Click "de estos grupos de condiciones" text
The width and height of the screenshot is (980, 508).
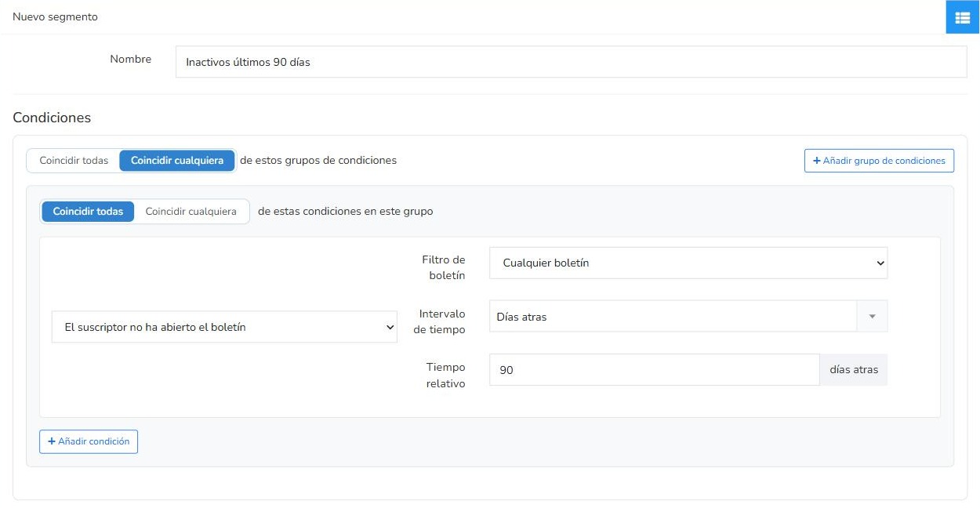coord(318,161)
